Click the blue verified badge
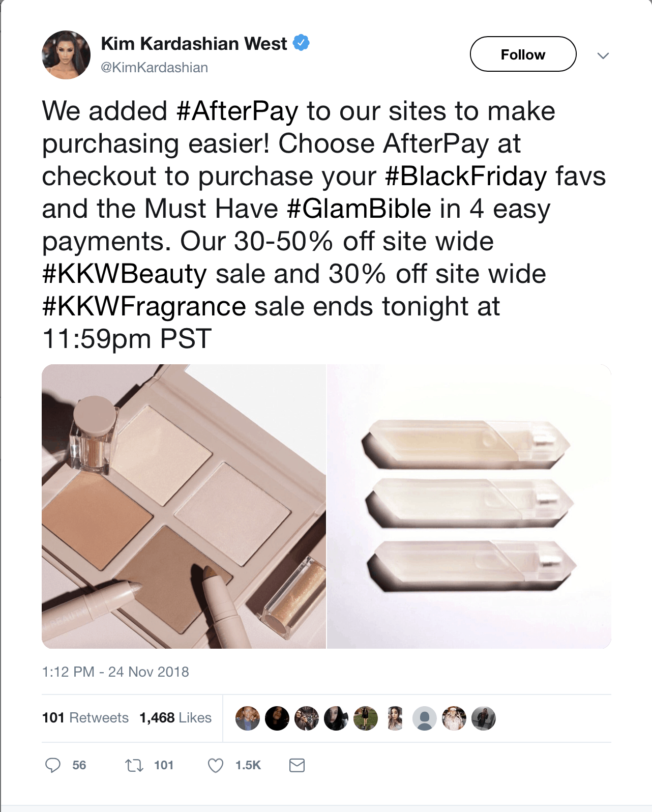The width and height of the screenshot is (652, 812). click(302, 43)
